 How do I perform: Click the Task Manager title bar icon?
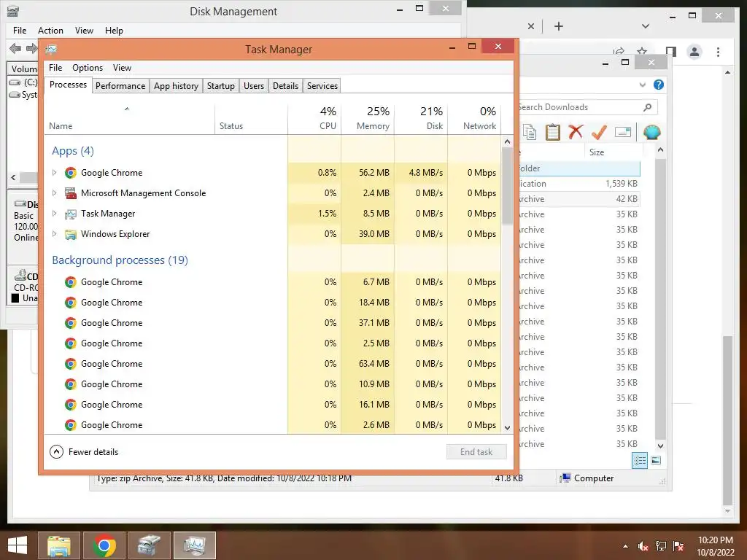click(x=51, y=49)
